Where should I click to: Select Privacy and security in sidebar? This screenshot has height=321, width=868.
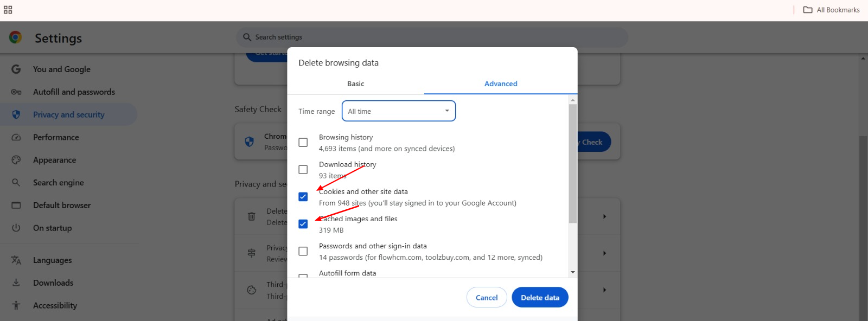click(x=68, y=114)
